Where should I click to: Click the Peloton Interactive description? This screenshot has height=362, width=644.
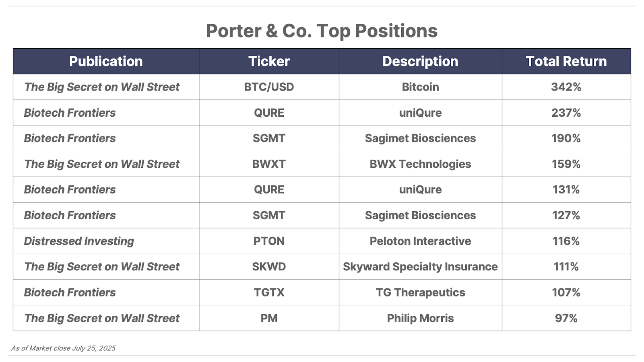pos(420,241)
